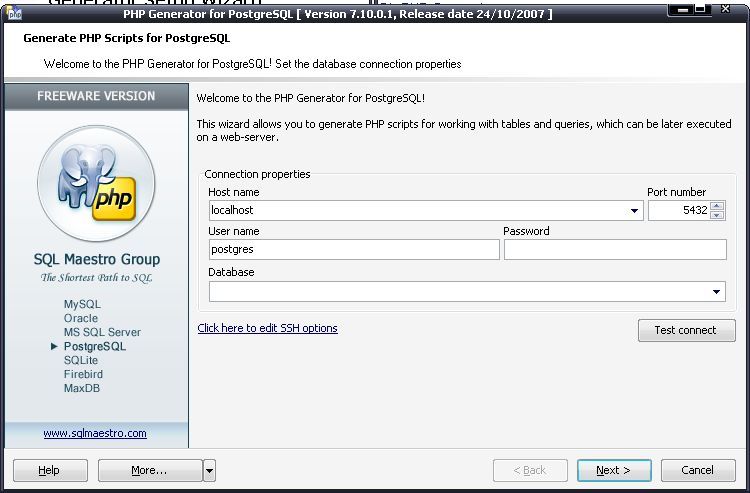Click the disabled Back button
This screenshot has width=750, height=493.
point(530,471)
